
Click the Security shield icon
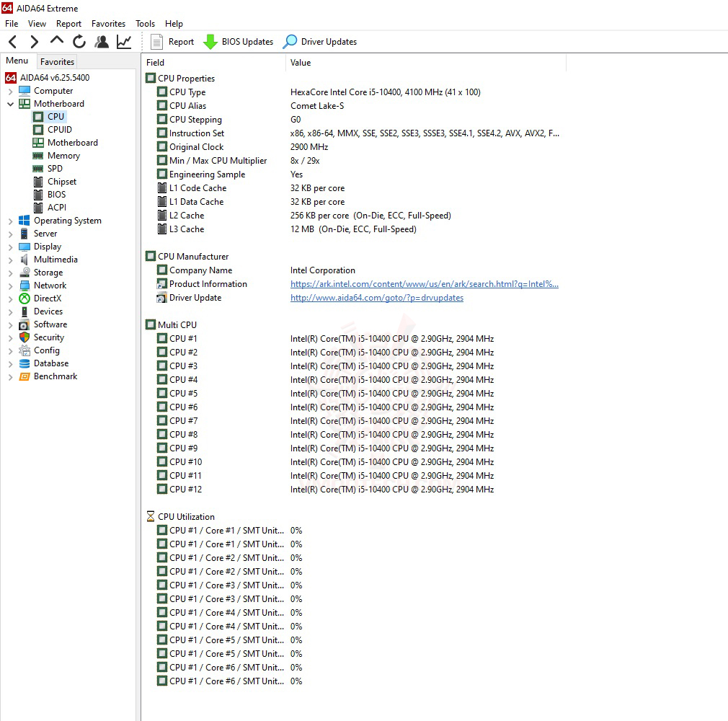(24, 337)
